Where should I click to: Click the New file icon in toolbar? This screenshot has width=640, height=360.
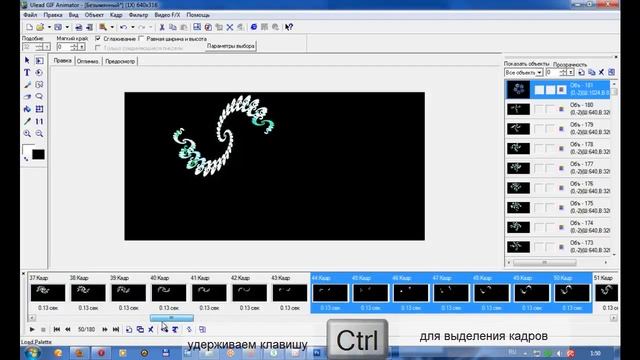point(29,27)
